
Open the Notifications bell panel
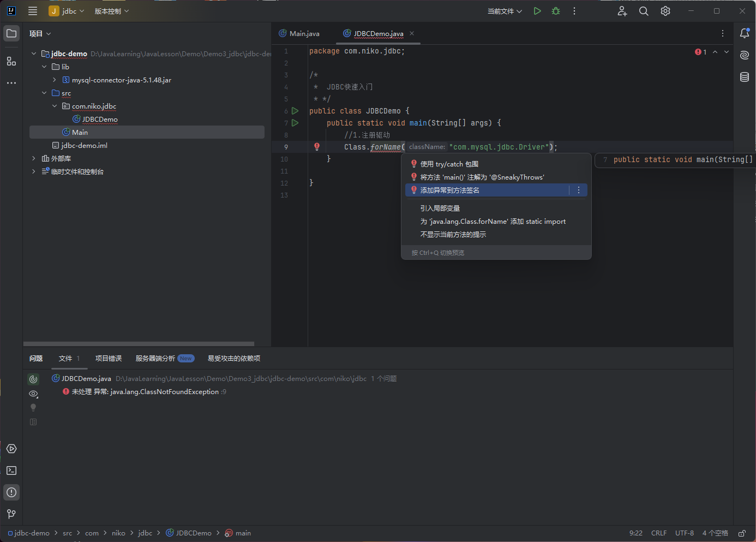745,33
